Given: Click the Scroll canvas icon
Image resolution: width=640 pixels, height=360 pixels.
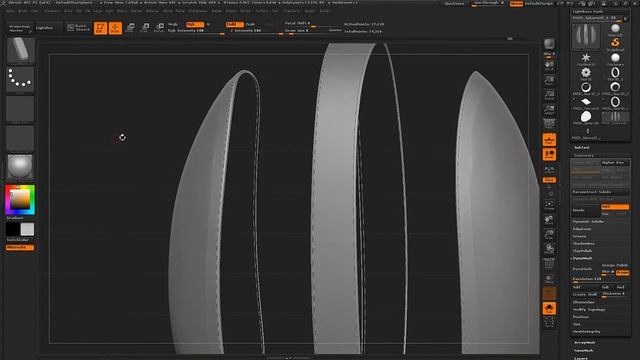Looking at the screenshot, I should pyautogui.click(x=549, y=66).
